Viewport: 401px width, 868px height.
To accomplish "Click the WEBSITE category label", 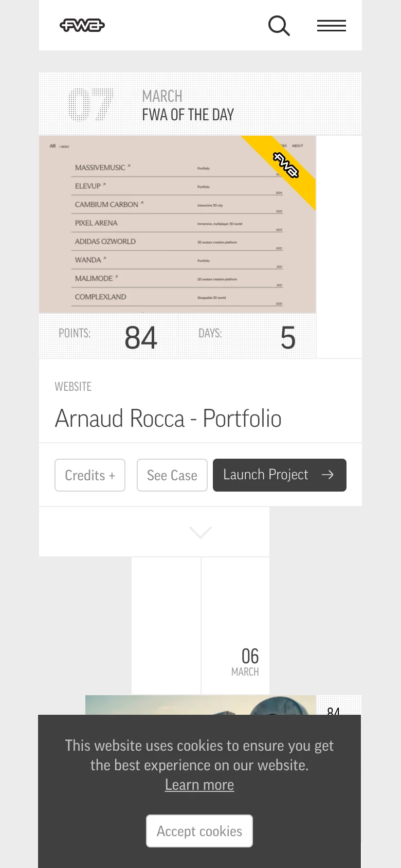I will click(x=73, y=387).
